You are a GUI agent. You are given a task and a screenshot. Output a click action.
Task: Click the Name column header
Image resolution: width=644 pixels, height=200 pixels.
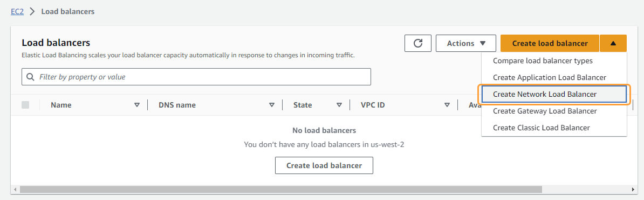(61, 105)
